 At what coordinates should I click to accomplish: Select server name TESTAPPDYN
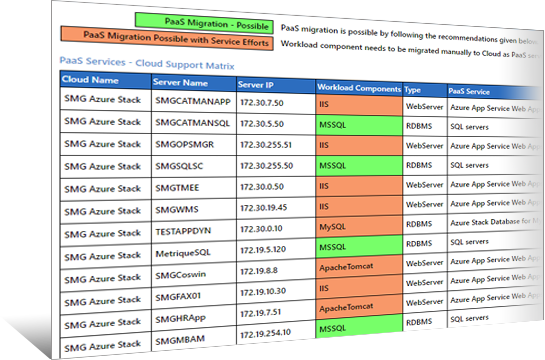point(183,231)
